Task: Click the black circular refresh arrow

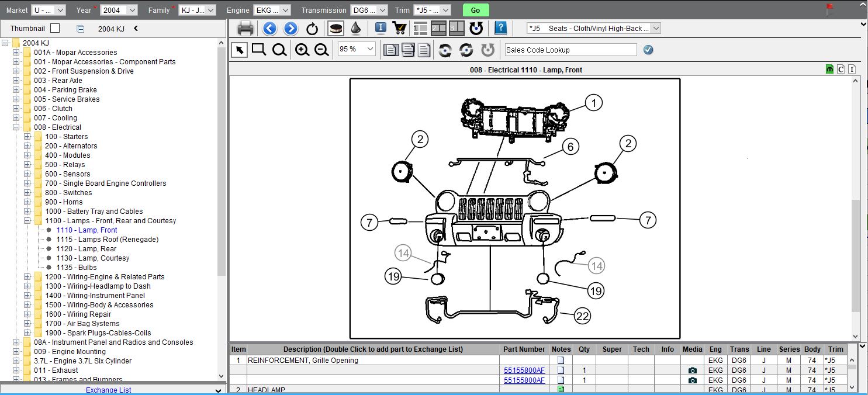Action: pos(312,28)
